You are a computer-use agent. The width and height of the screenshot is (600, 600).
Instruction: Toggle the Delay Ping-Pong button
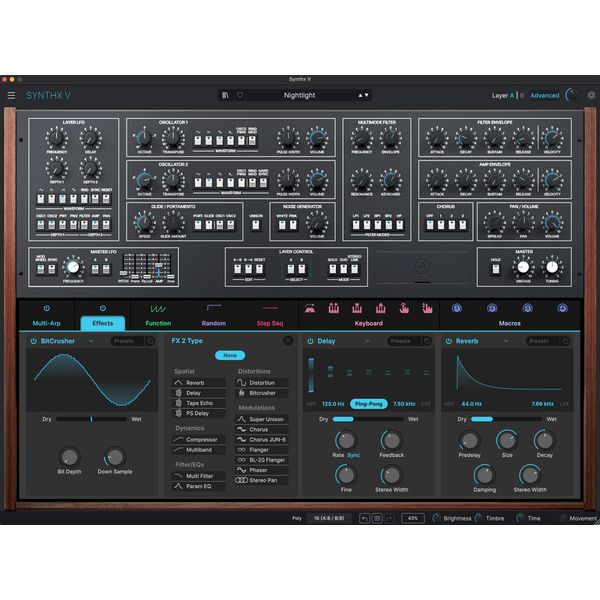tap(368, 404)
